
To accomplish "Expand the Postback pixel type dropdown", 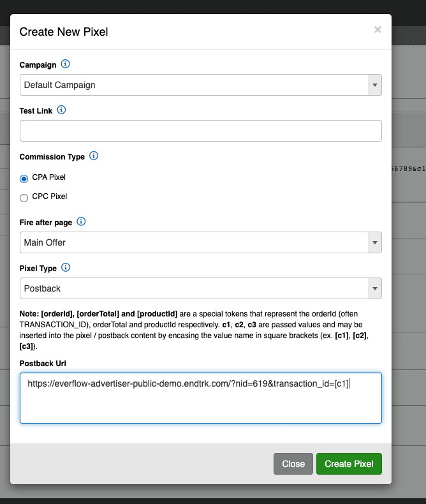I will pos(201,288).
